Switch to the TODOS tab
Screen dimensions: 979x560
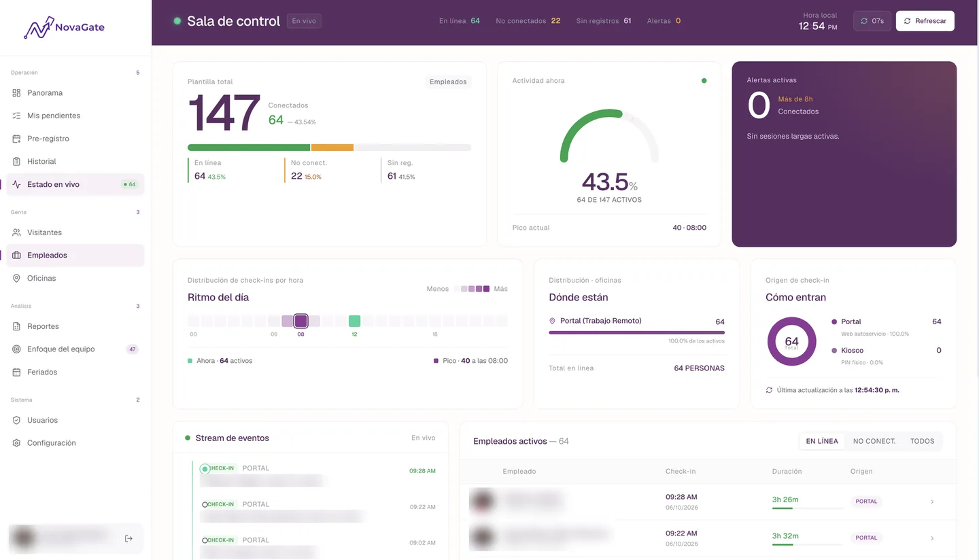(922, 441)
